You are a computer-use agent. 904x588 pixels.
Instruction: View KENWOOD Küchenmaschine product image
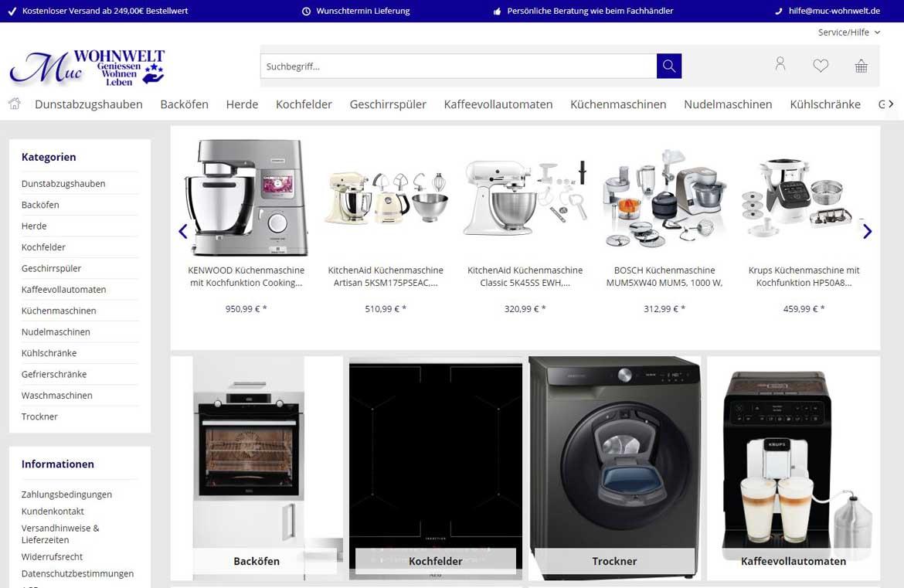(x=246, y=198)
